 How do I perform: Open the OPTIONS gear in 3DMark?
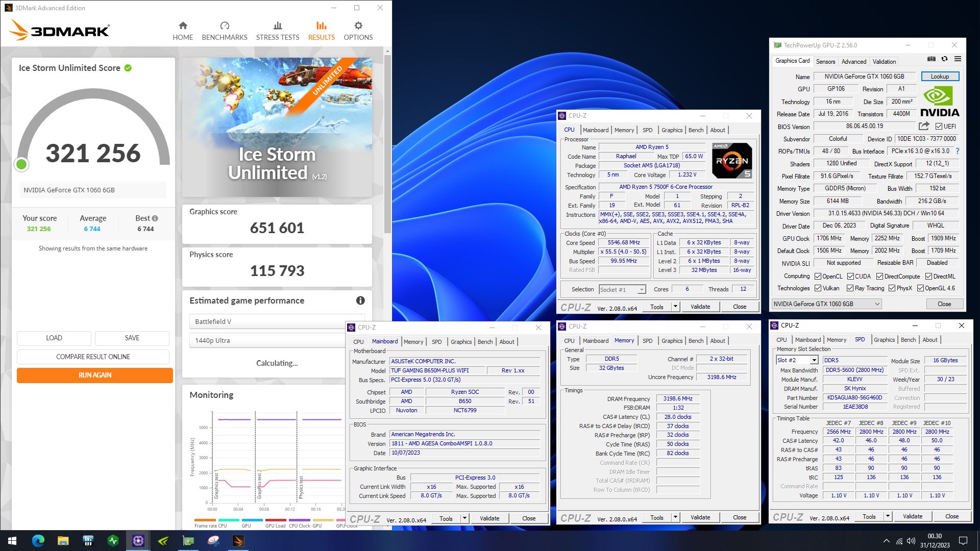(358, 31)
